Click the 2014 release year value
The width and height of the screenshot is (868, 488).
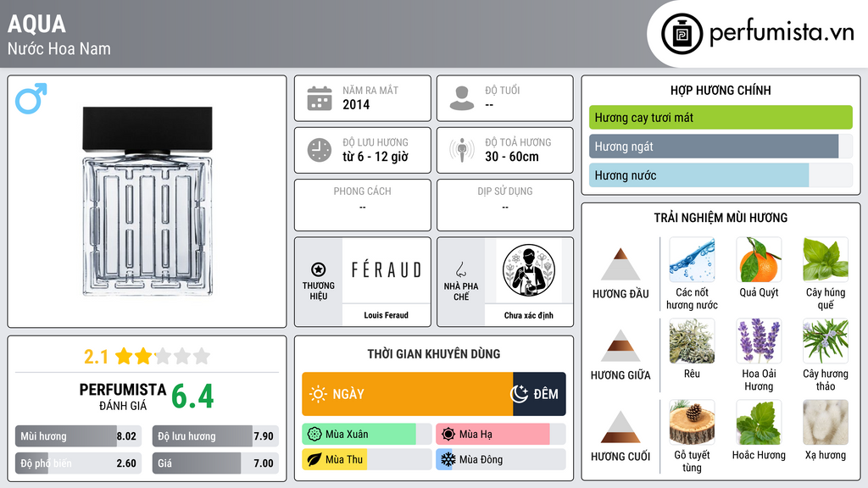[x=356, y=104]
